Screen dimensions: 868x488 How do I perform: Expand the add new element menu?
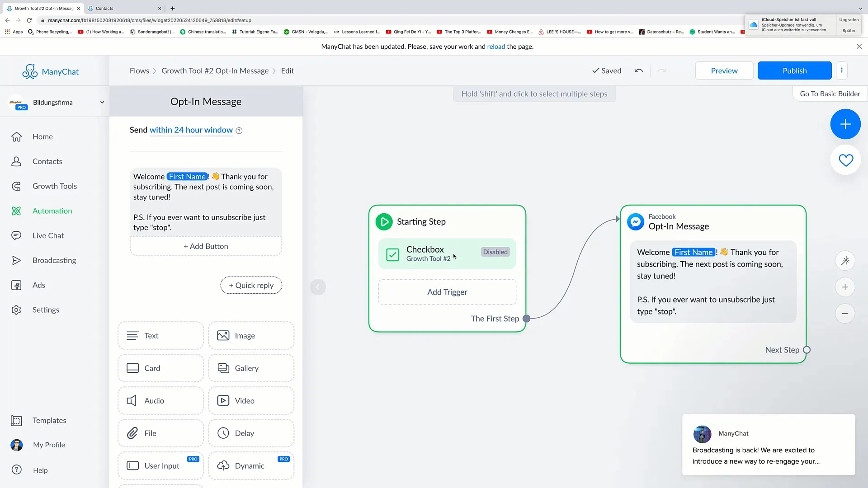pos(846,123)
